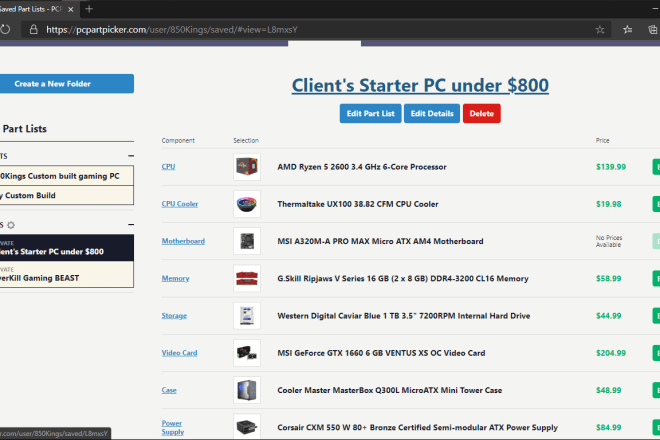660x440 pixels.
Task: Click Cooler Master Q300L case thumbnail
Action: [x=247, y=390]
